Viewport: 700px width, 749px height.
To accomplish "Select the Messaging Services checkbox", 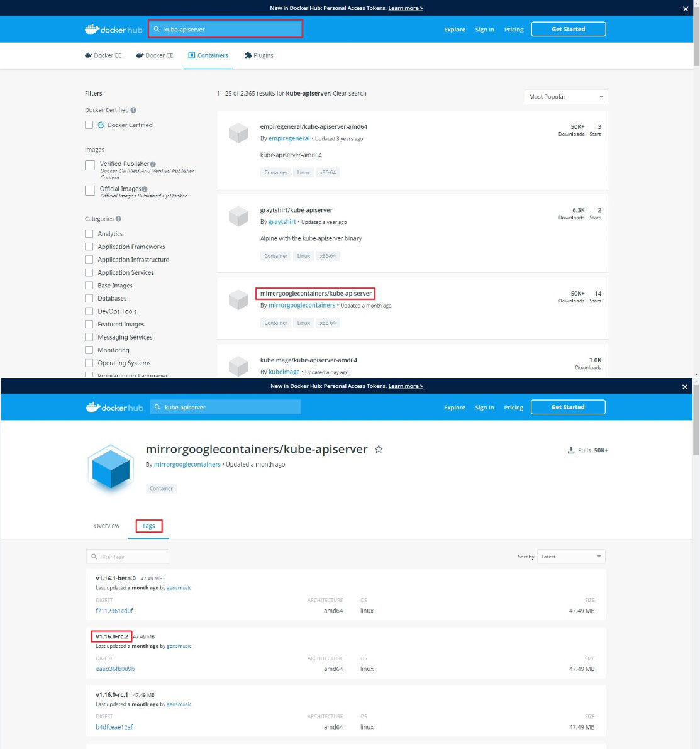I will tap(89, 336).
